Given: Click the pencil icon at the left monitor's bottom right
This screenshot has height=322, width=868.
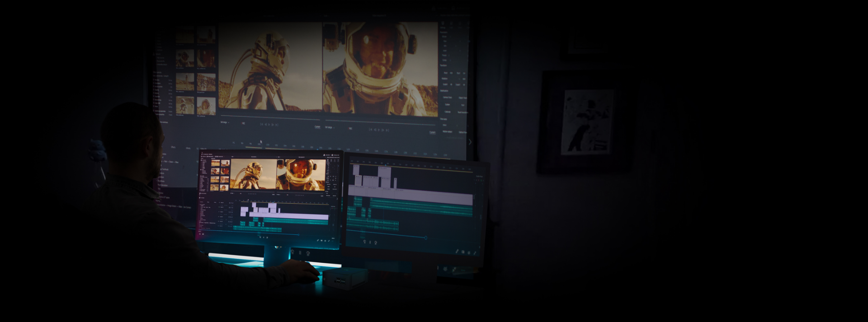Looking at the screenshot, I should (x=317, y=240).
